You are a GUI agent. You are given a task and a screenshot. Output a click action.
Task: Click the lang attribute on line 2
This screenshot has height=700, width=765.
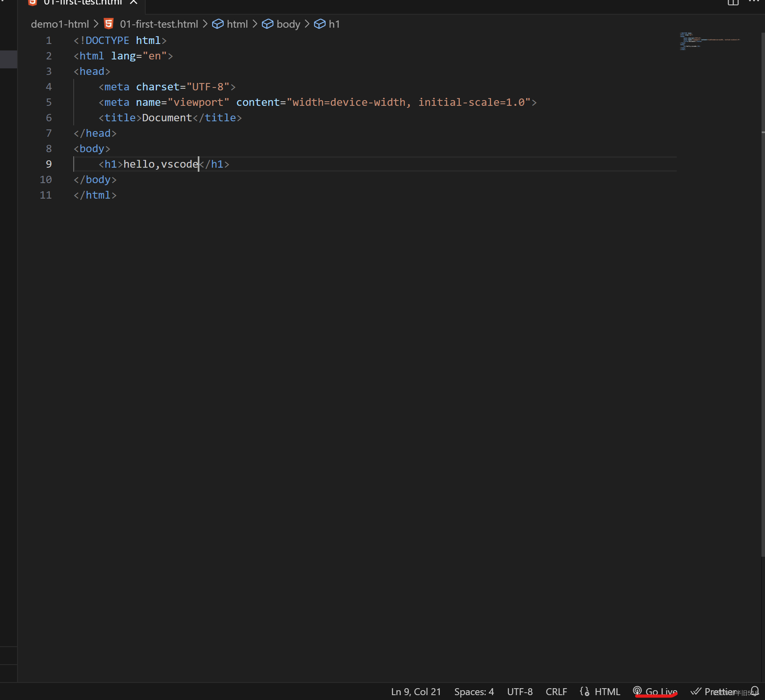pyautogui.click(x=123, y=56)
